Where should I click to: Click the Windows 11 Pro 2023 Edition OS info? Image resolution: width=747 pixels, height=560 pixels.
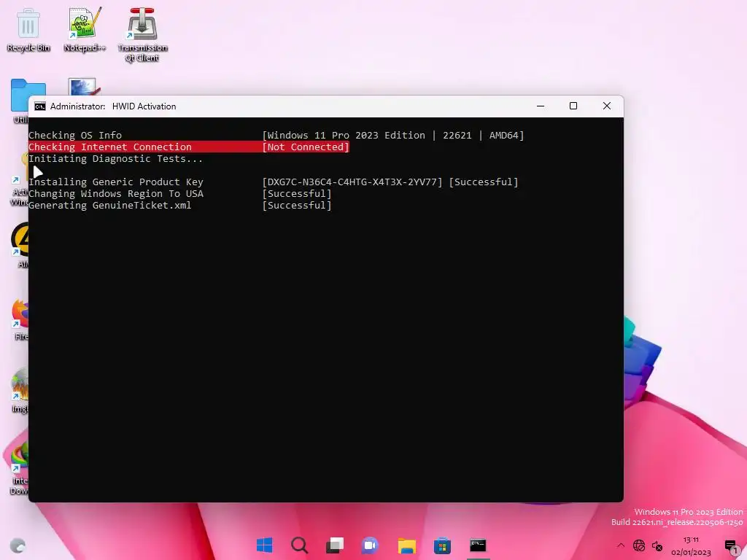coord(393,135)
